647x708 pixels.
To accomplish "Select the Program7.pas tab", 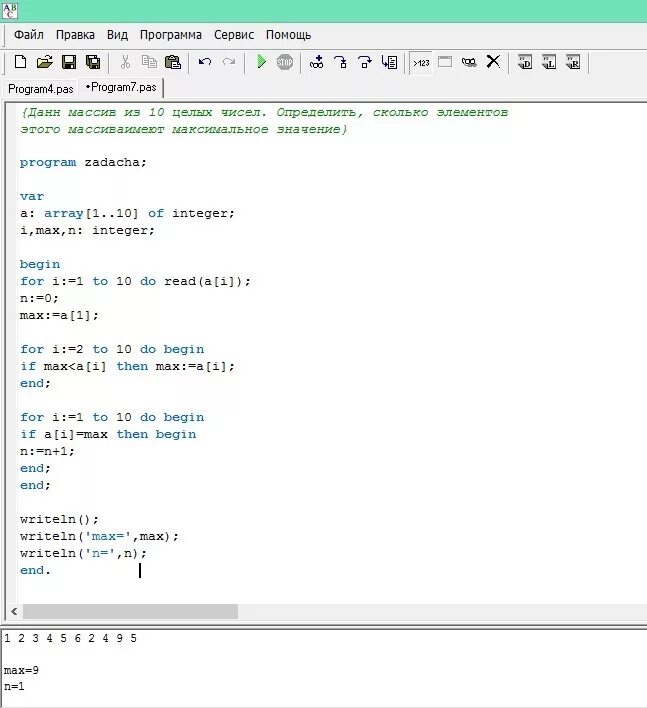I will (x=121, y=88).
